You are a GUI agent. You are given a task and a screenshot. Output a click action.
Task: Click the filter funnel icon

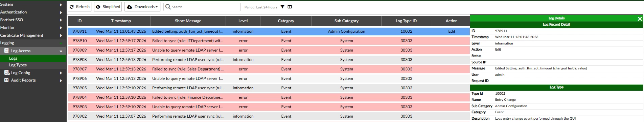[x=282, y=7]
